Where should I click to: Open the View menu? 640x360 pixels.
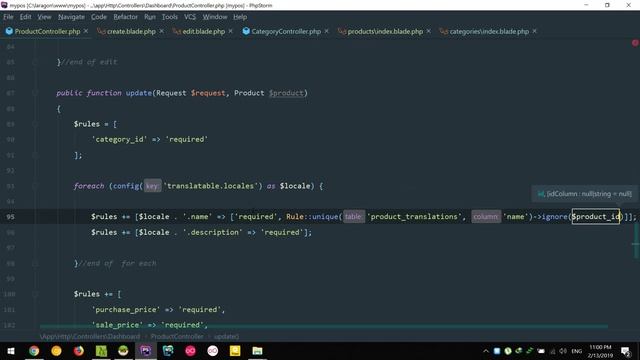tap(44, 17)
